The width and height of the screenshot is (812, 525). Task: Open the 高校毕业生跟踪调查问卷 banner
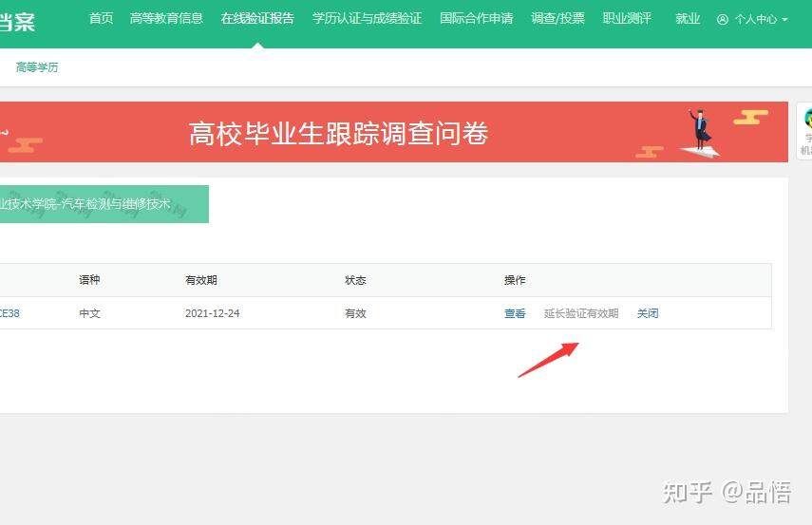click(394, 132)
